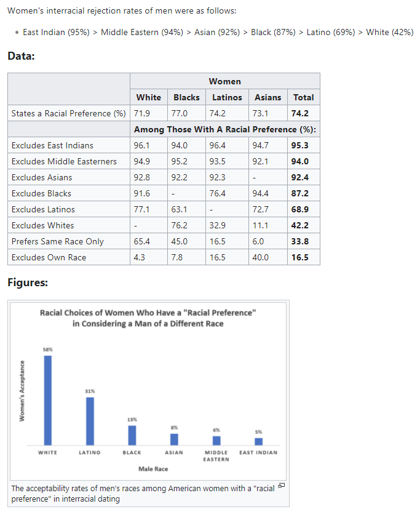Click the 'Women' column group header

tap(224, 81)
